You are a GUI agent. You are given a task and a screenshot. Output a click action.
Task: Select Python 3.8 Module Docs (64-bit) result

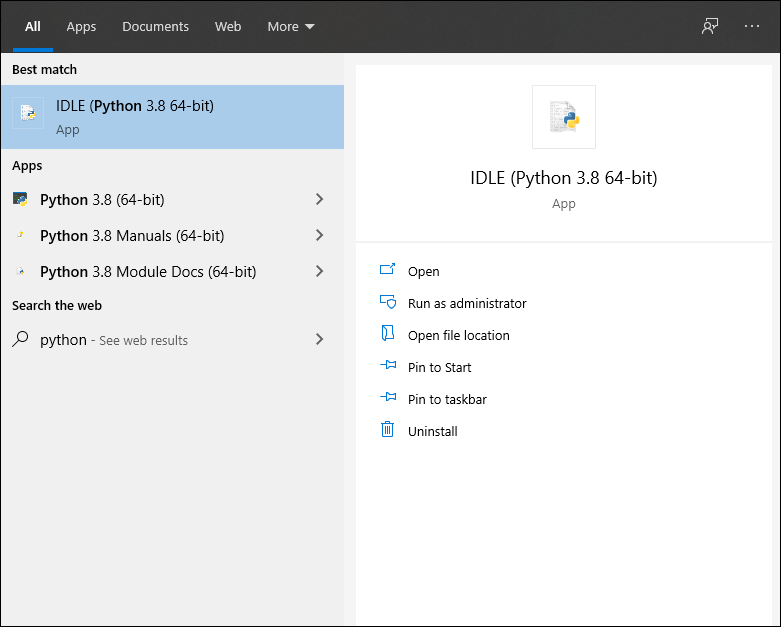(172, 271)
